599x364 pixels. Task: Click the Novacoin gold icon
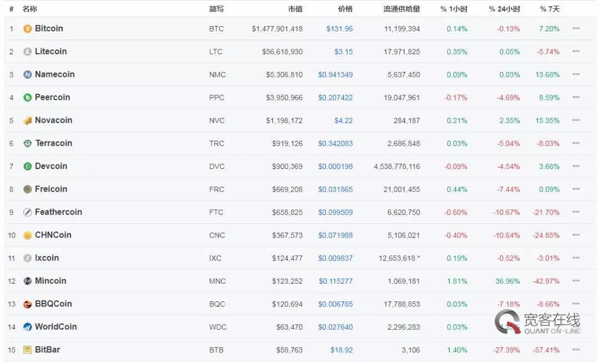28,121
